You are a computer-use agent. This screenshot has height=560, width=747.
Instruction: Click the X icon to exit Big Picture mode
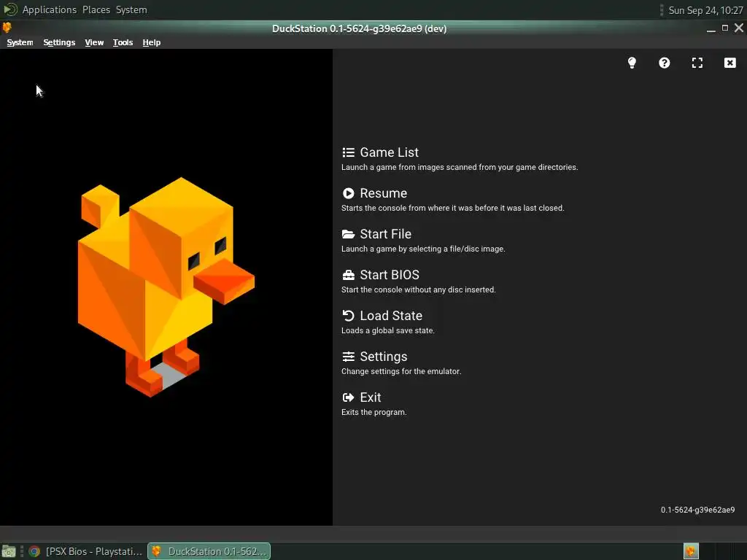click(729, 63)
